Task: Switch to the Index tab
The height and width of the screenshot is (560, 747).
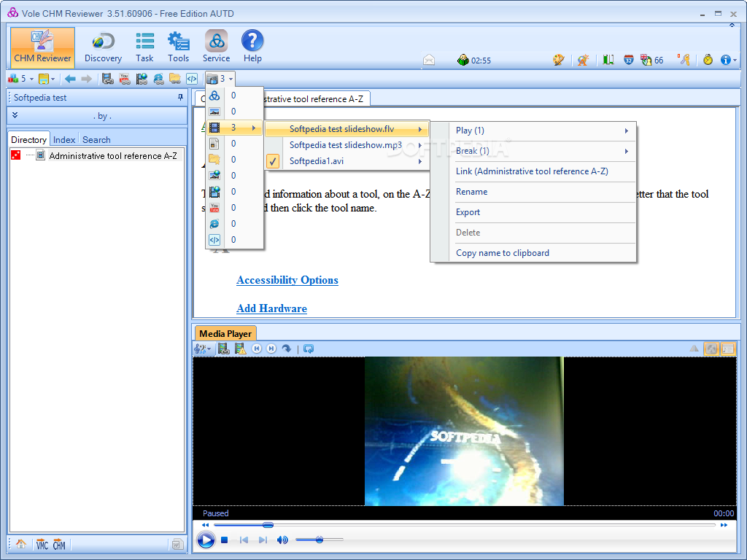Action: (64, 139)
